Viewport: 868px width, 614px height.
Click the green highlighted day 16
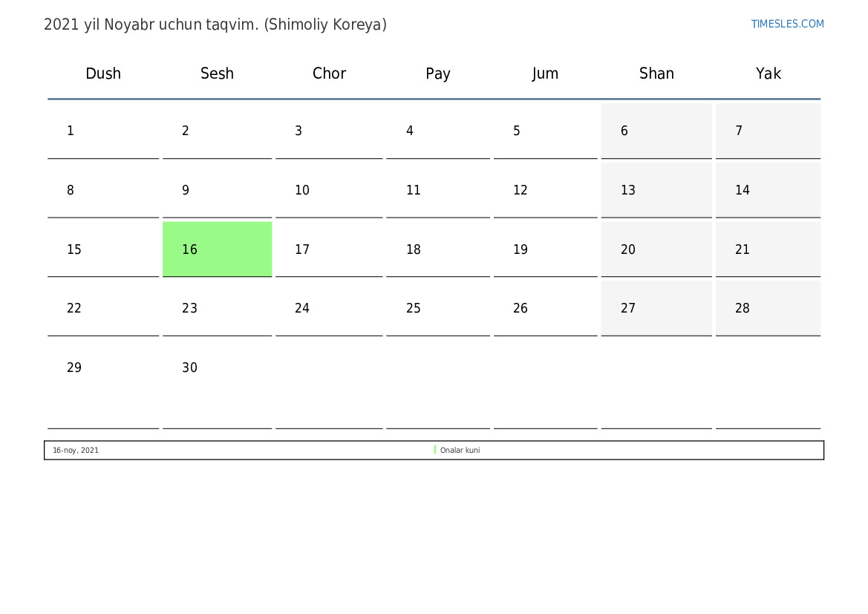click(x=217, y=249)
